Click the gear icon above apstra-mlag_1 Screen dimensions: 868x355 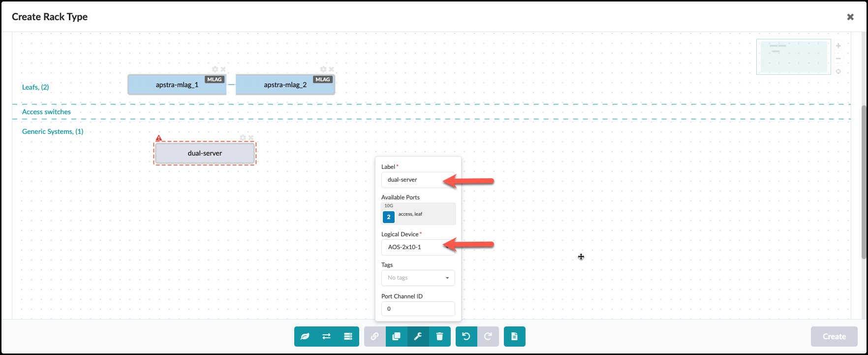pyautogui.click(x=215, y=69)
